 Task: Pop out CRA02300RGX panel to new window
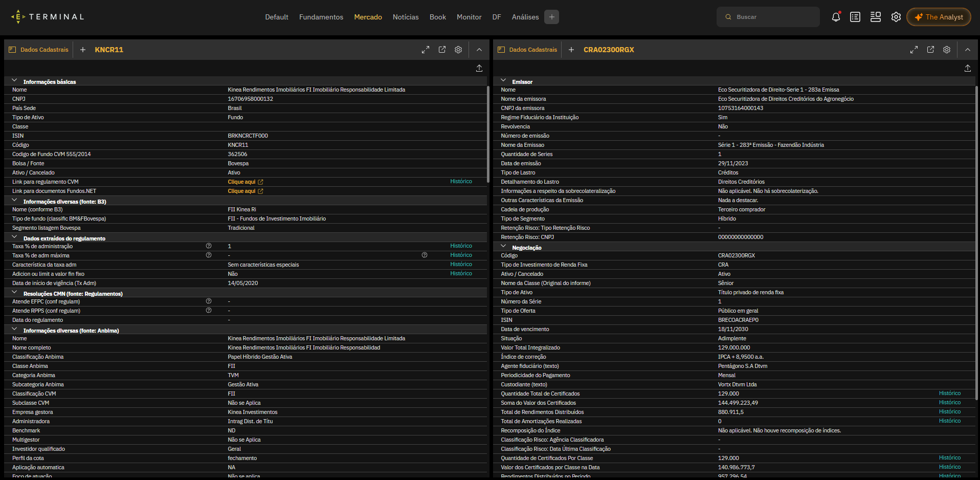pyautogui.click(x=930, y=50)
